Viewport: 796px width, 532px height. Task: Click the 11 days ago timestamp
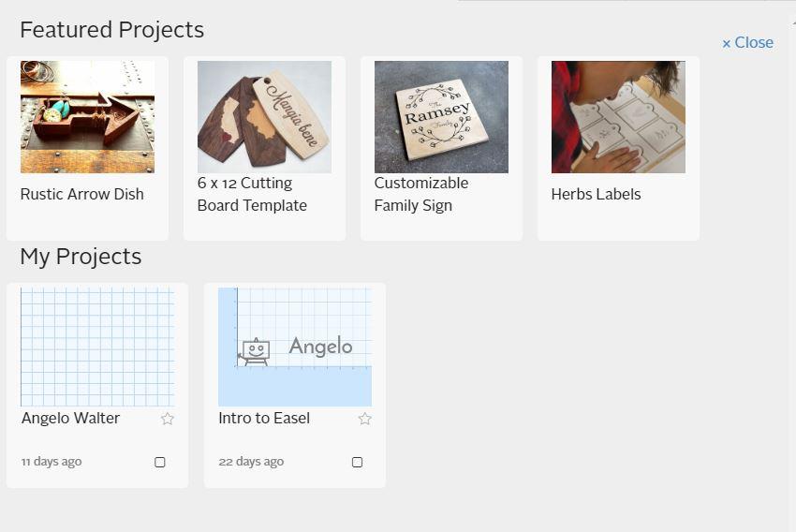click(52, 462)
